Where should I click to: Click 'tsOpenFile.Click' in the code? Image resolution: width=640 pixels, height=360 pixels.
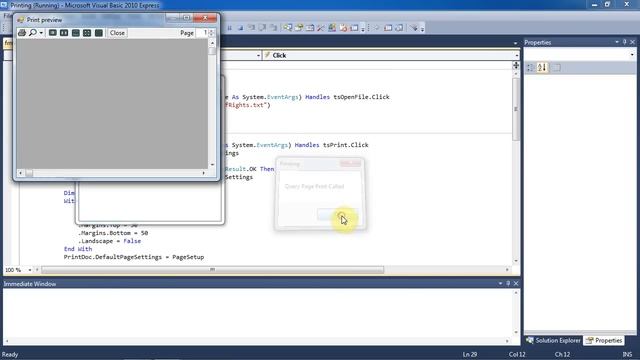coord(362,97)
